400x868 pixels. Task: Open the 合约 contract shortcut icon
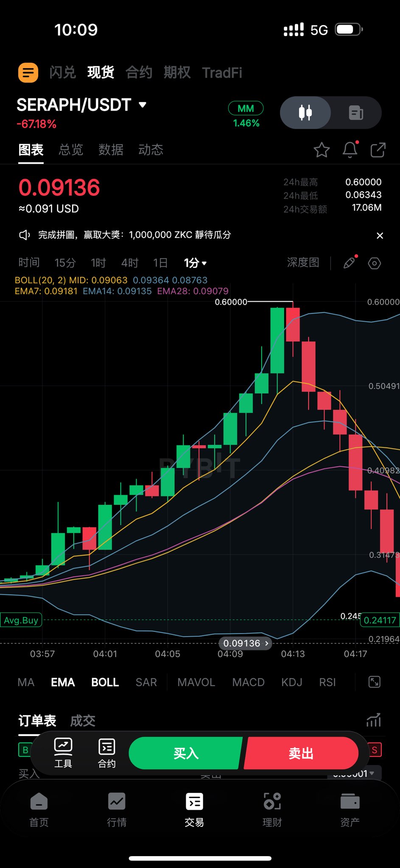click(107, 753)
